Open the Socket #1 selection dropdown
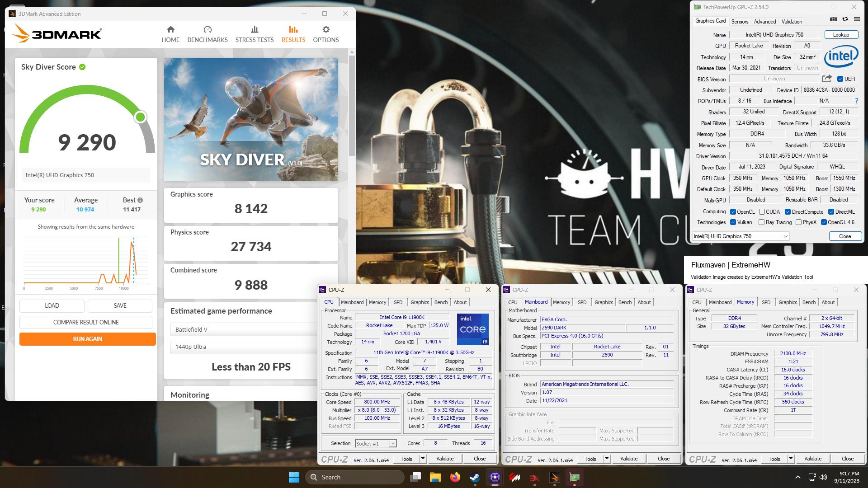868x488 pixels. click(x=376, y=444)
